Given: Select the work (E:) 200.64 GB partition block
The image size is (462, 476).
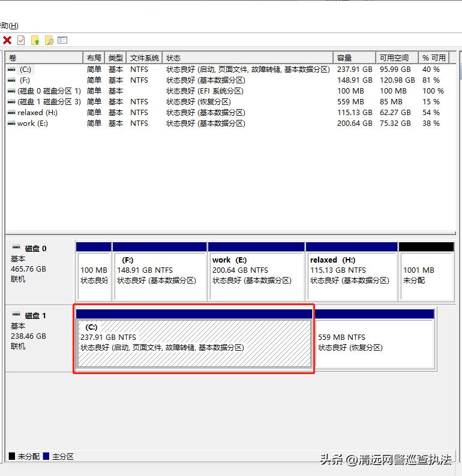Looking at the screenshot, I should [x=256, y=272].
